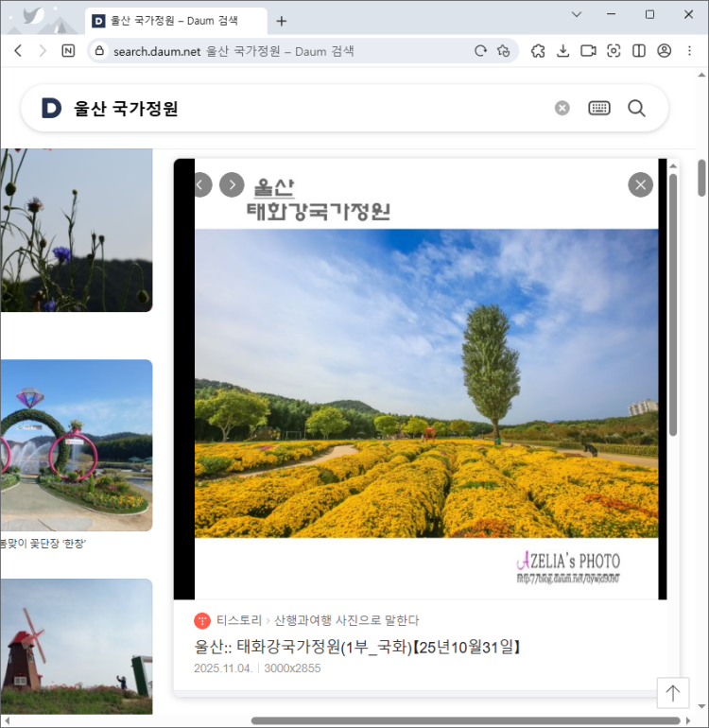The width and height of the screenshot is (709, 728).
Task: Click the 울산 국가정원 search input field
Action: pyautogui.click(x=303, y=109)
